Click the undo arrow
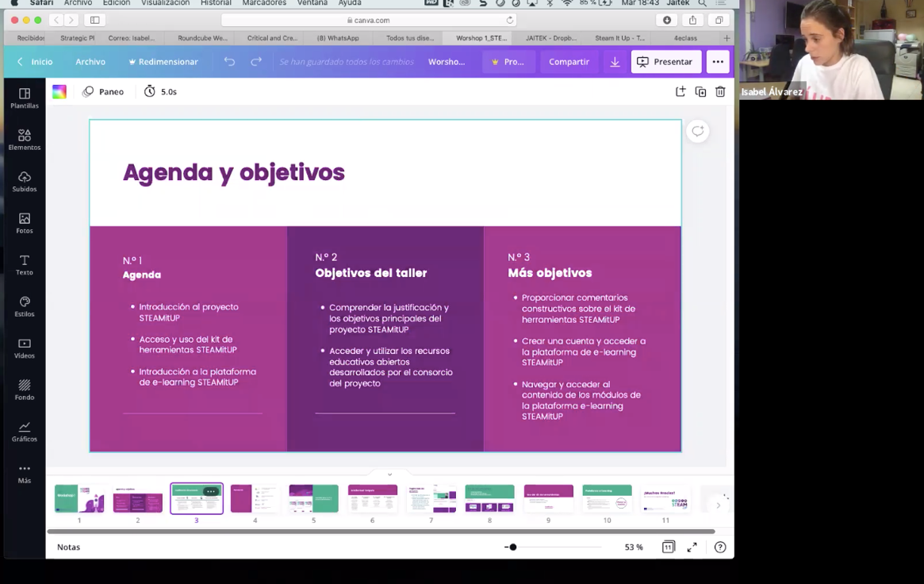The width and height of the screenshot is (924, 584). tap(229, 62)
